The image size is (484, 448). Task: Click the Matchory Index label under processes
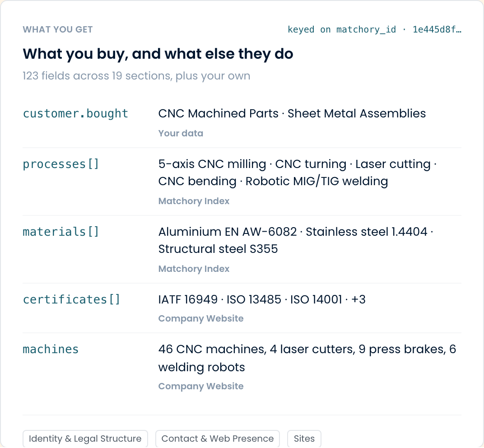tap(194, 201)
